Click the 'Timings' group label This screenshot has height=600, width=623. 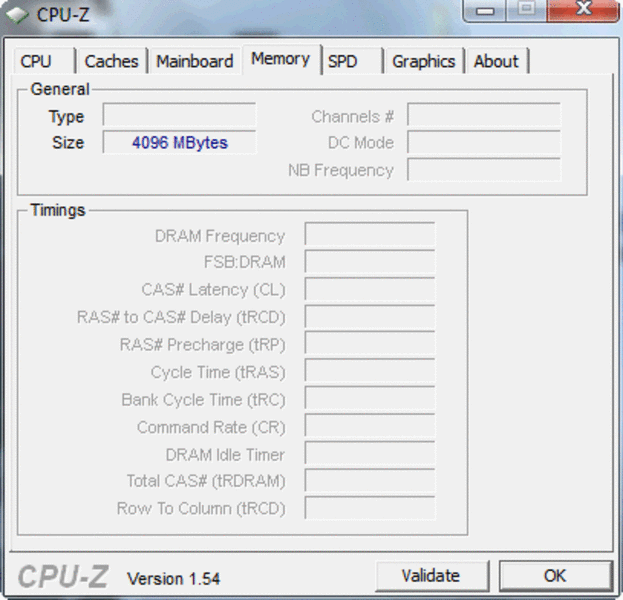[x=58, y=210]
